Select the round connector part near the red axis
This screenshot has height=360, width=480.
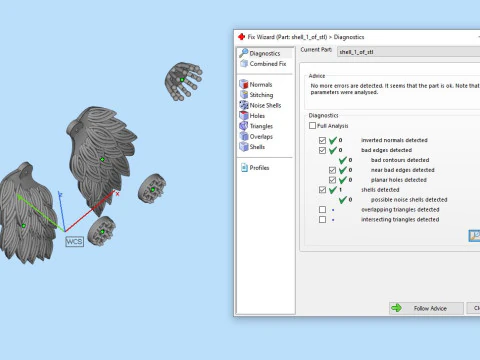152,189
